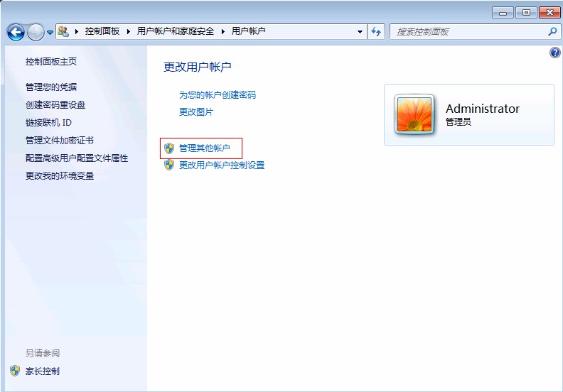Open recent pages dropdown next to Forward button
This screenshot has width=563, height=392.
pos(50,33)
